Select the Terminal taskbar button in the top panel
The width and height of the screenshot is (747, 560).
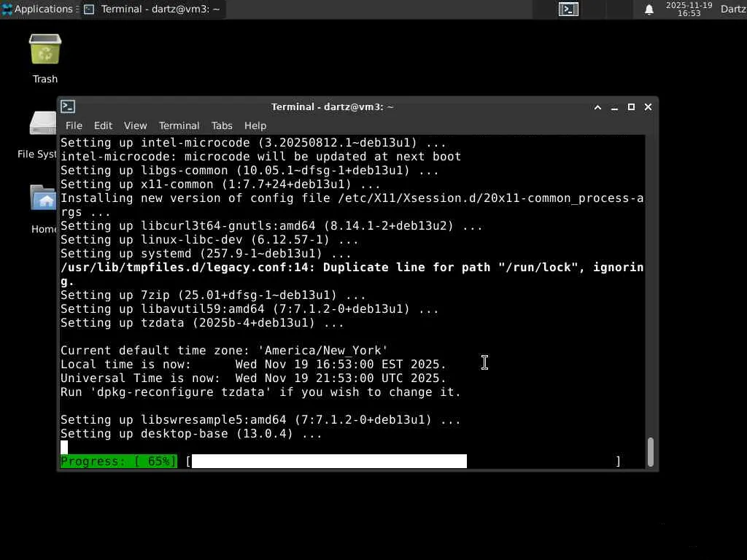[x=152, y=9]
